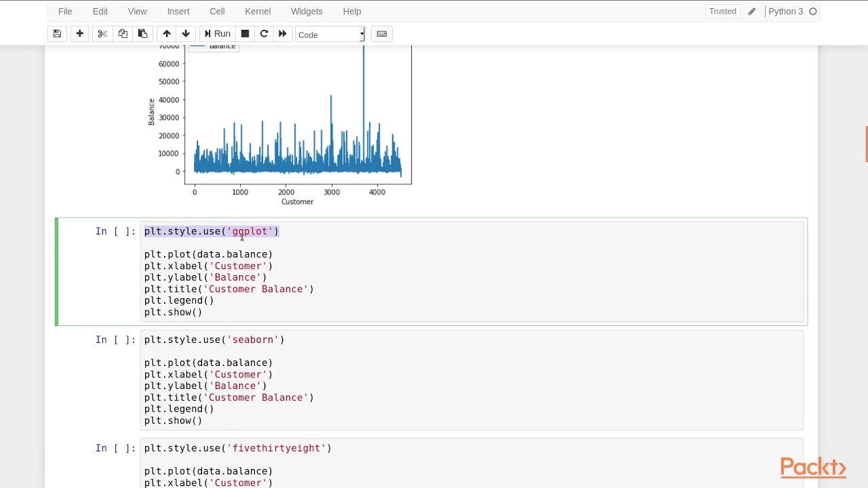Image resolution: width=868 pixels, height=488 pixels.
Task: Click plt.plot(data.balance) in seaborn cell
Action: pyautogui.click(x=208, y=363)
